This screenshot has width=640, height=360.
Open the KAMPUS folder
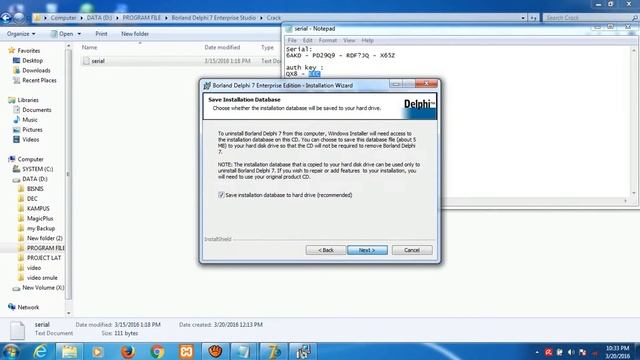(x=38, y=209)
